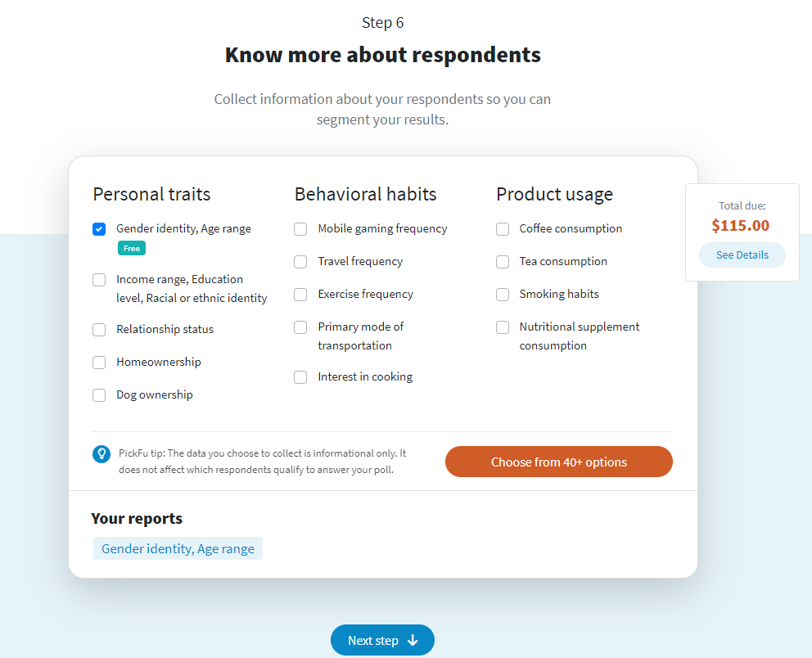Select the Dog ownership checkbox

[x=99, y=395]
